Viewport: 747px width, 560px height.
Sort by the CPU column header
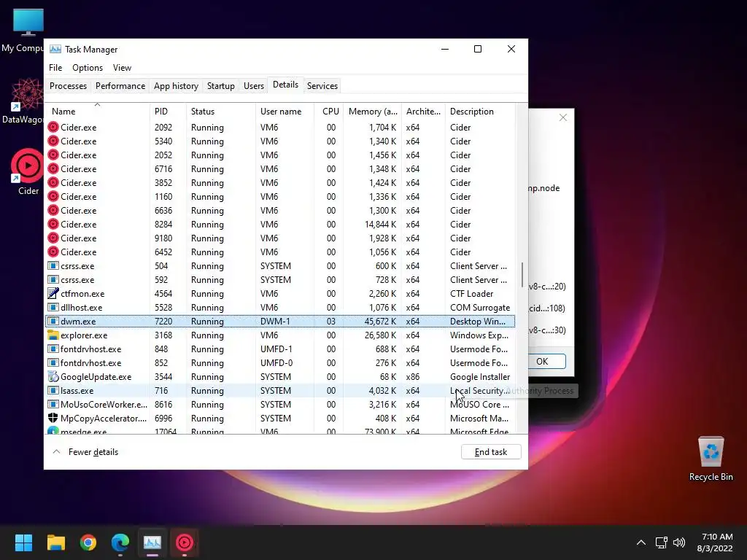[x=329, y=111]
